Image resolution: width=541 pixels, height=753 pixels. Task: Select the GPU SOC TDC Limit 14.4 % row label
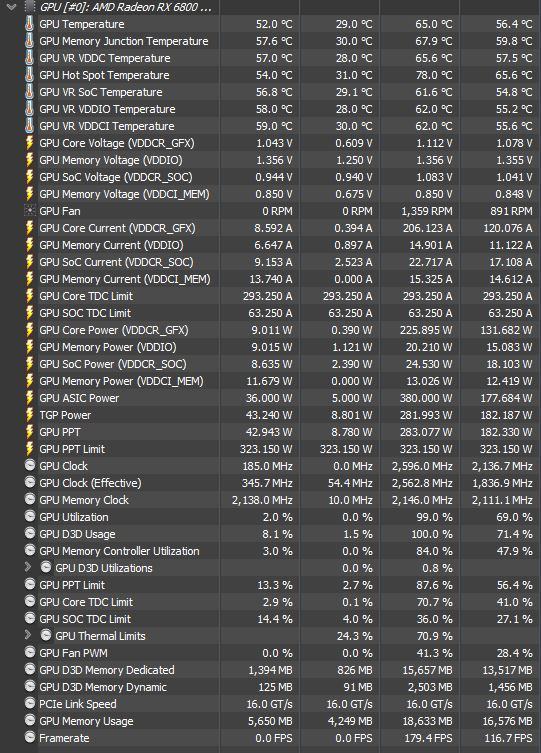[x=85, y=619]
